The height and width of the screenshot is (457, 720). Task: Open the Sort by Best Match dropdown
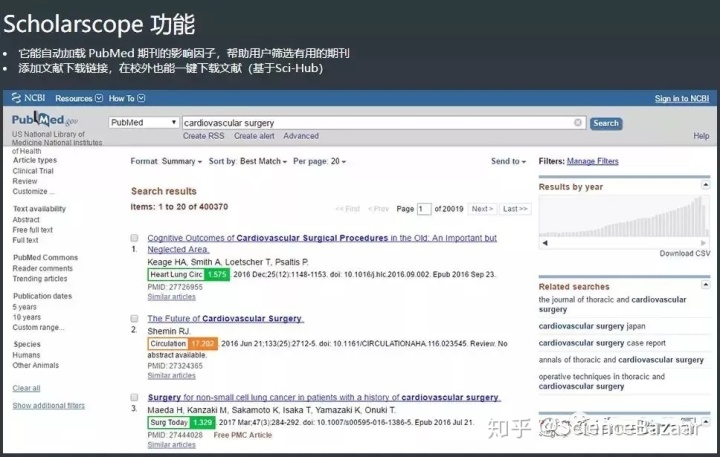(x=248, y=161)
